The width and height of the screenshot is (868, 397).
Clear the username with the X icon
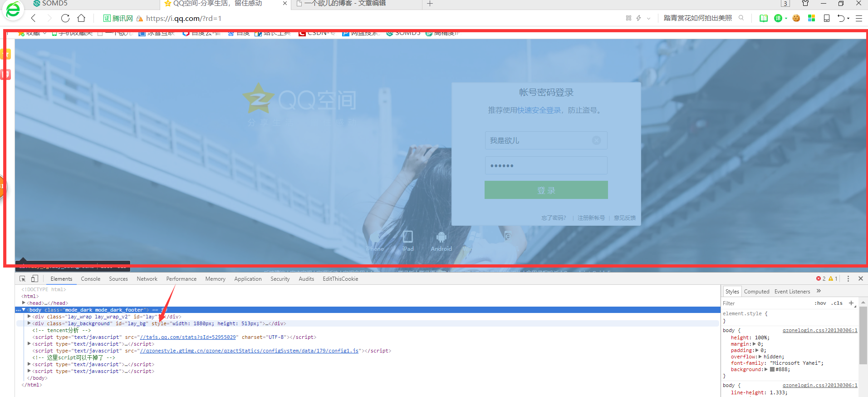[597, 140]
